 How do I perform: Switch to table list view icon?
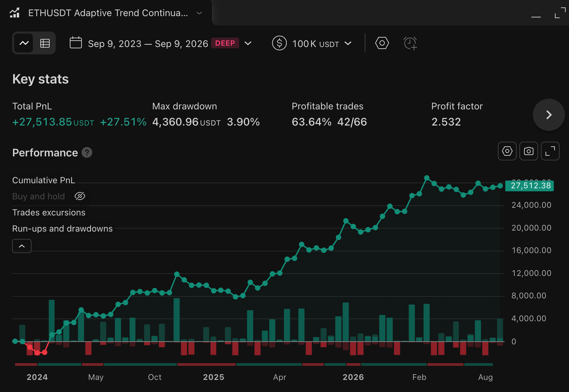45,43
